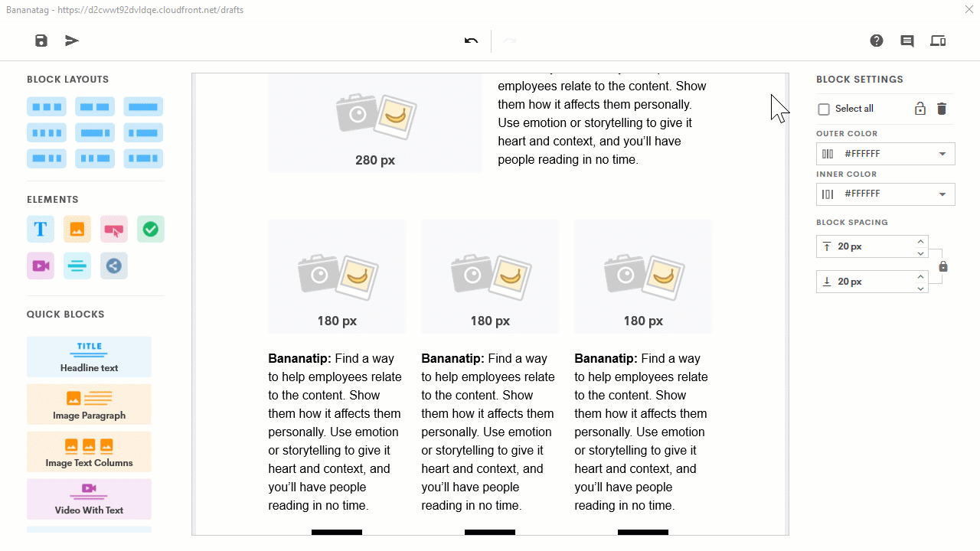980x551 pixels.
Task: Choose the three-column block layout
Action: pos(47,106)
